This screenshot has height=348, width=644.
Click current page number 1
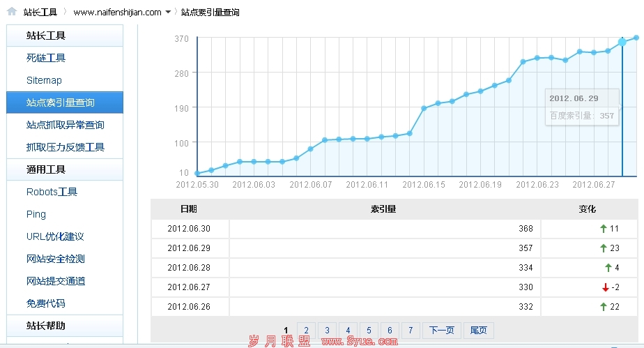(x=286, y=331)
